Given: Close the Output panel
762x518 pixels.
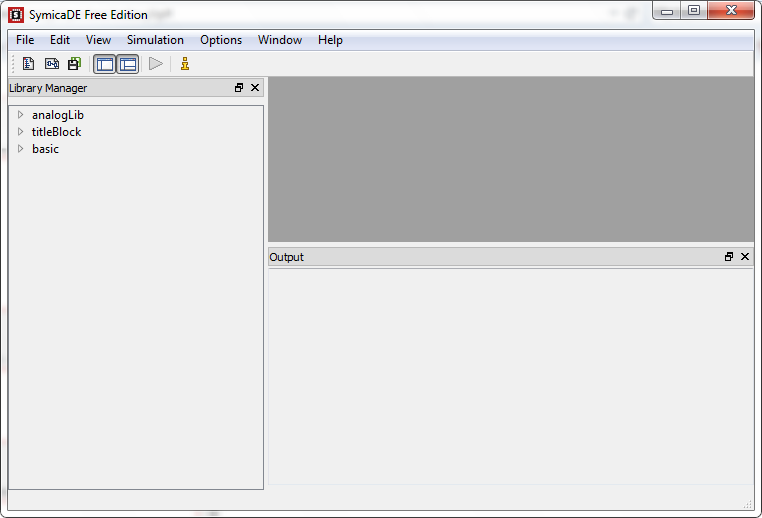Looking at the screenshot, I should click(745, 257).
